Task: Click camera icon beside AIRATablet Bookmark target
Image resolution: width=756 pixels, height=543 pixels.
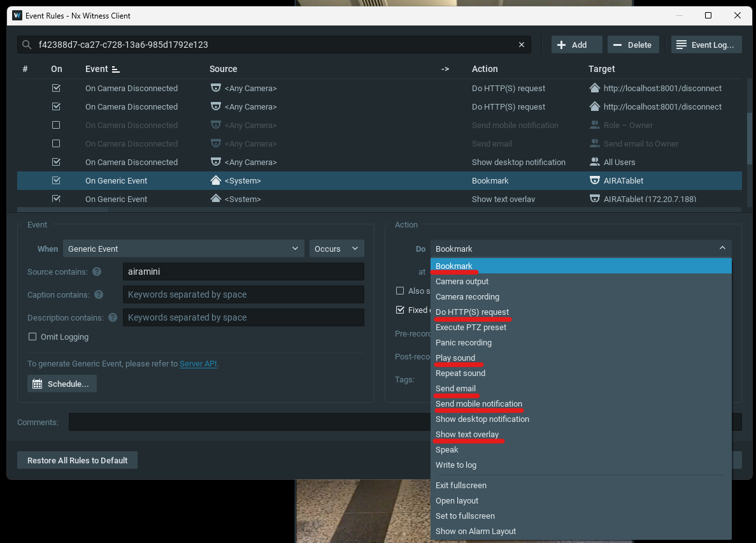Action: [x=594, y=180]
